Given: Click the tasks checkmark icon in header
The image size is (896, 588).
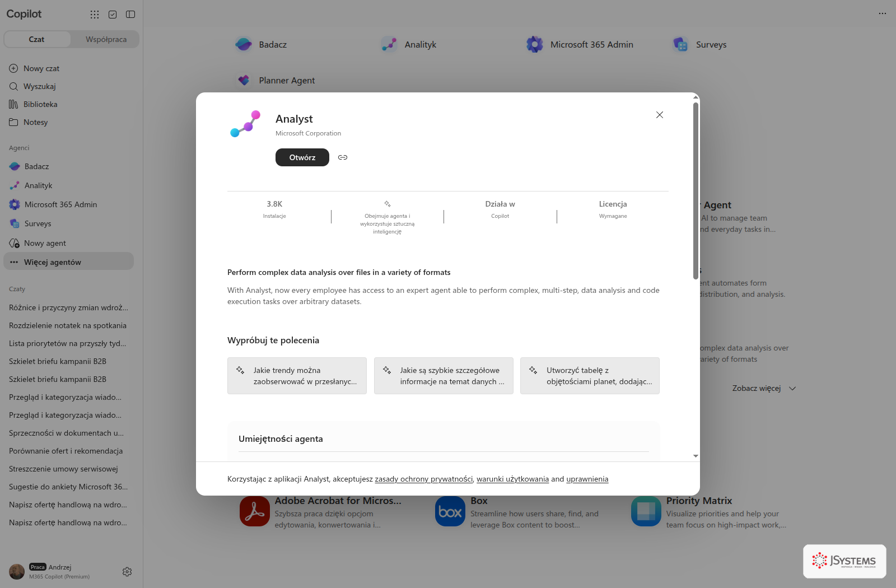Looking at the screenshot, I should point(113,15).
